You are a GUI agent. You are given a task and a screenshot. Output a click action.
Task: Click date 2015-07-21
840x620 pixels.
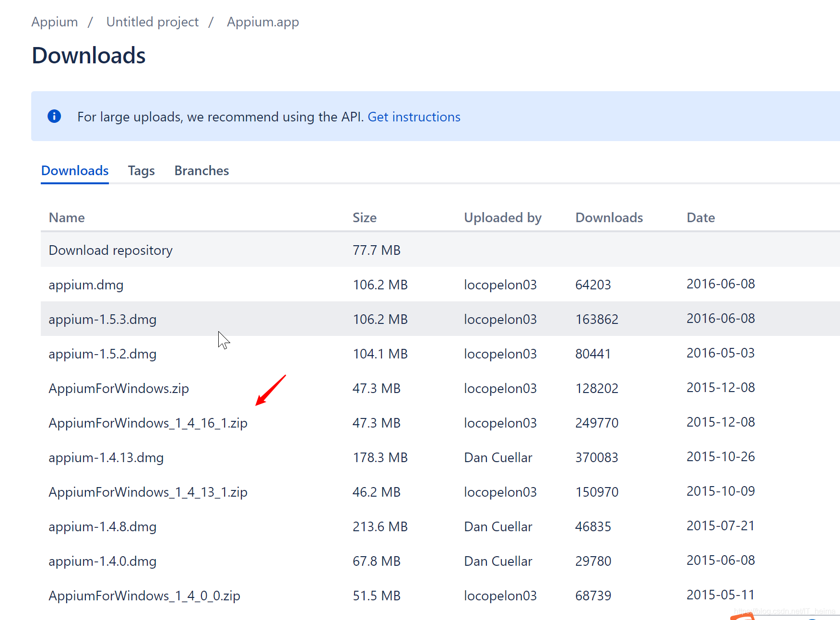[x=721, y=526]
